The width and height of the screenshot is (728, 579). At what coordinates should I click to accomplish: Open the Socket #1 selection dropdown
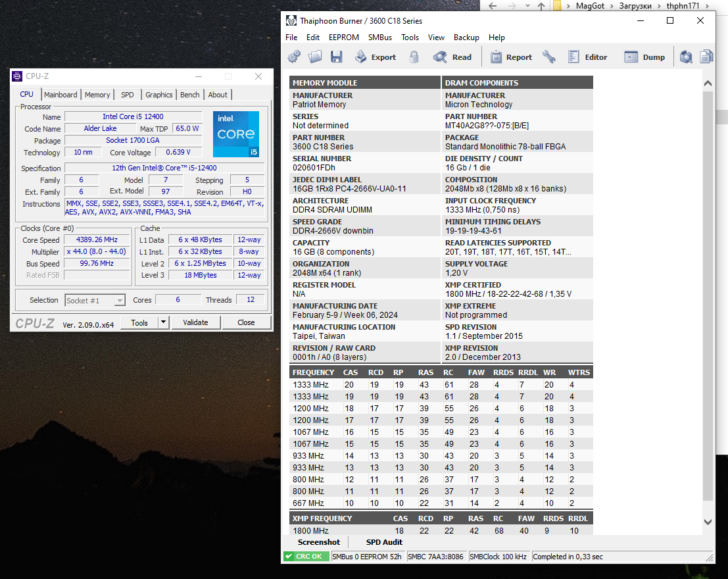pos(95,300)
